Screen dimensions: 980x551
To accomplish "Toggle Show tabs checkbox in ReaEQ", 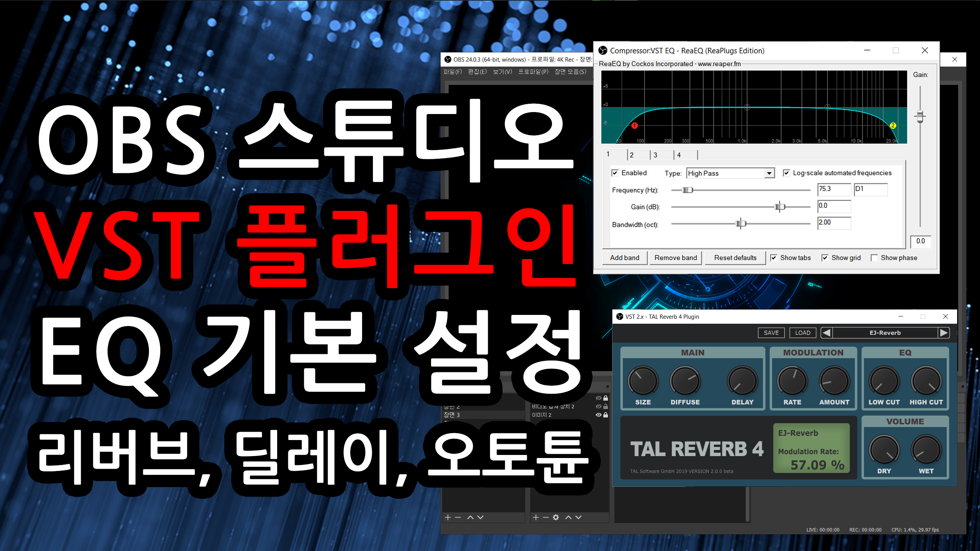I will (775, 258).
